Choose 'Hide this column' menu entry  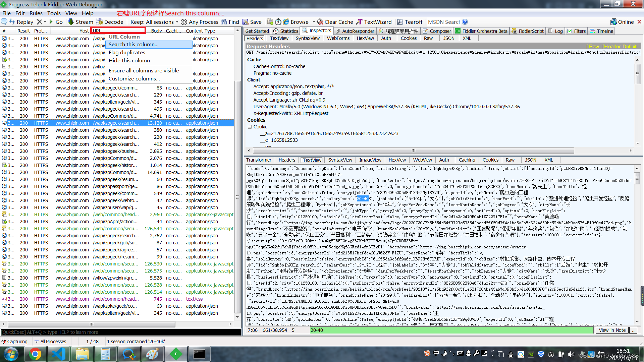(x=149, y=60)
